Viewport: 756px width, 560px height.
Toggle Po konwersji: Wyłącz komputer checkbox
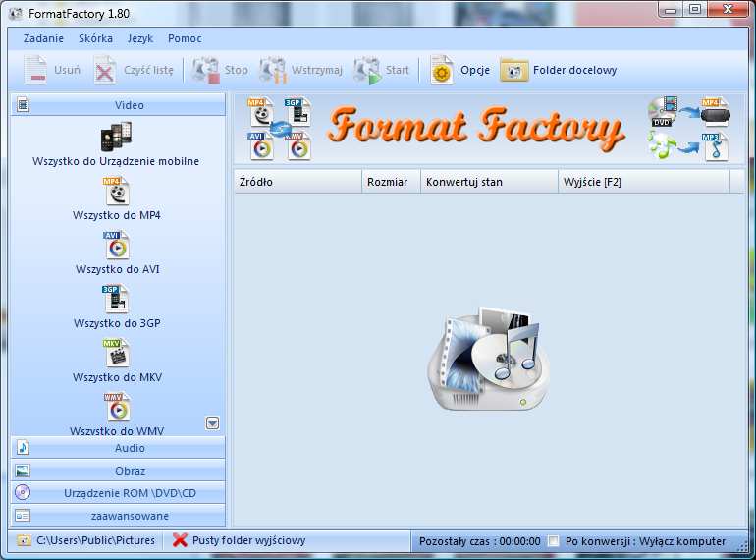(554, 541)
